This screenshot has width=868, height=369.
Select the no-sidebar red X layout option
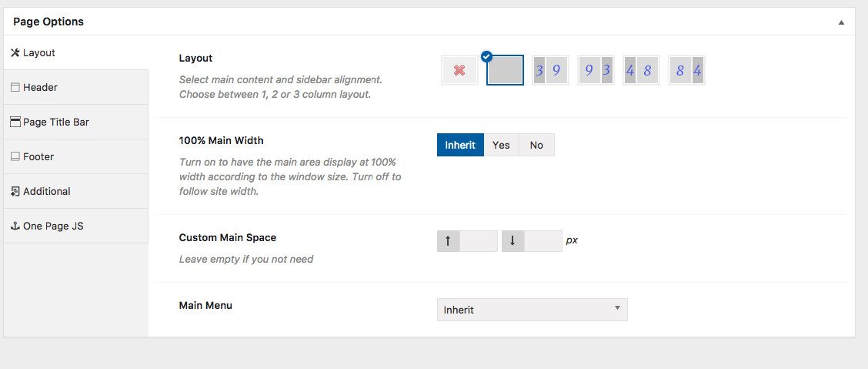459,70
